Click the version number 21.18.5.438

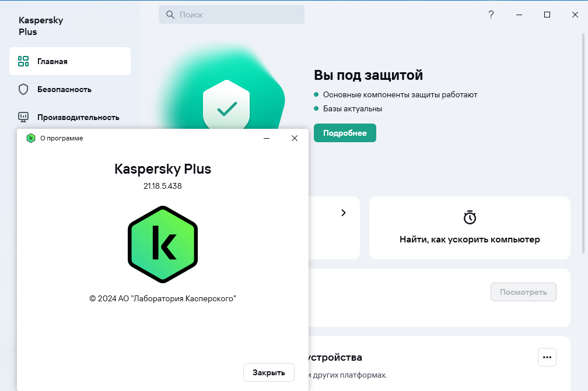(163, 186)
